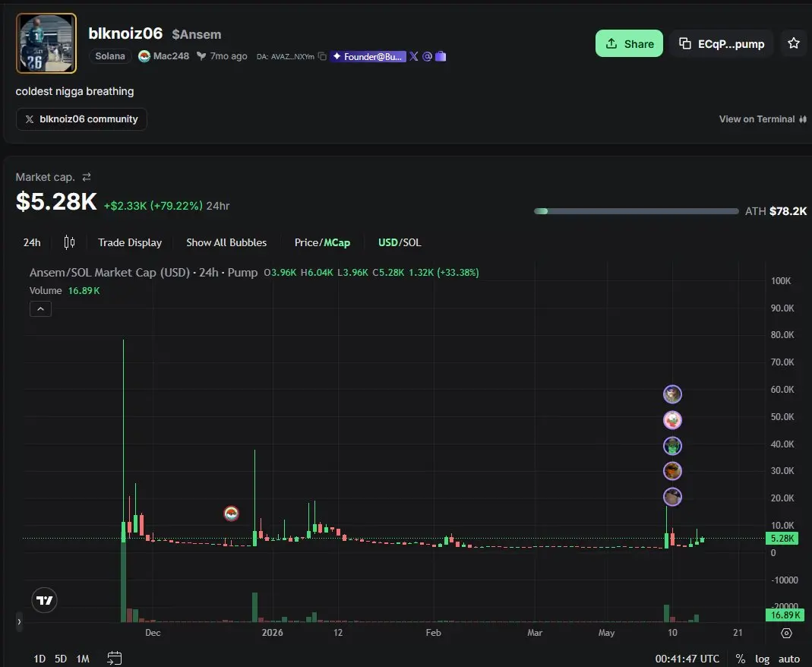
Task: Toggle auto scale mode
Action: tap(789, 659)
